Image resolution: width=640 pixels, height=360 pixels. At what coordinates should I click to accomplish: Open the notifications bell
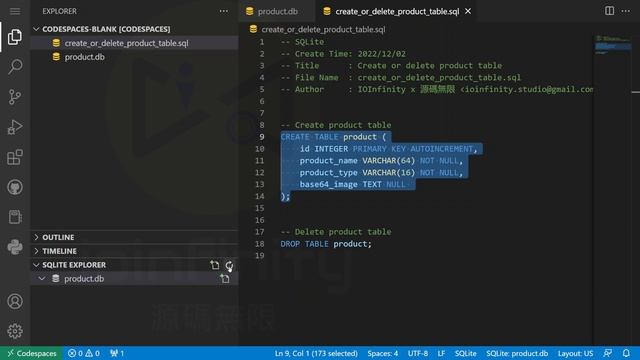point(626,353)
